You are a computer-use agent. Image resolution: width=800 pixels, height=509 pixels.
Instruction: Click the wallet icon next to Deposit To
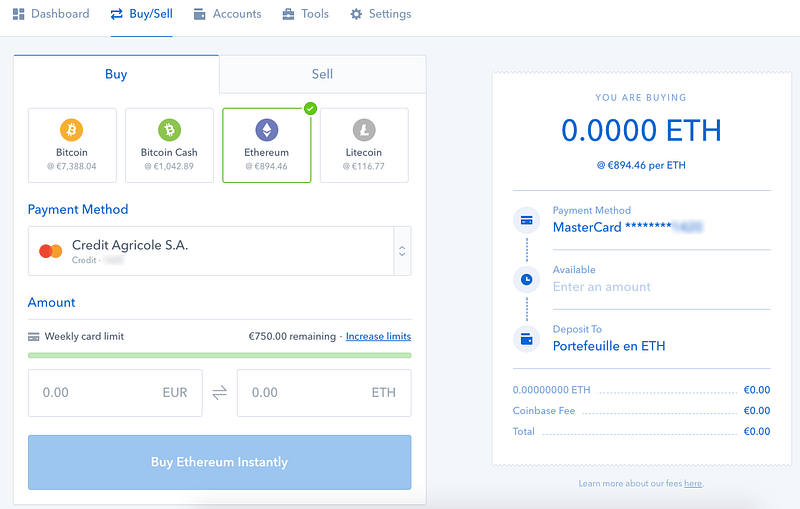527,339
